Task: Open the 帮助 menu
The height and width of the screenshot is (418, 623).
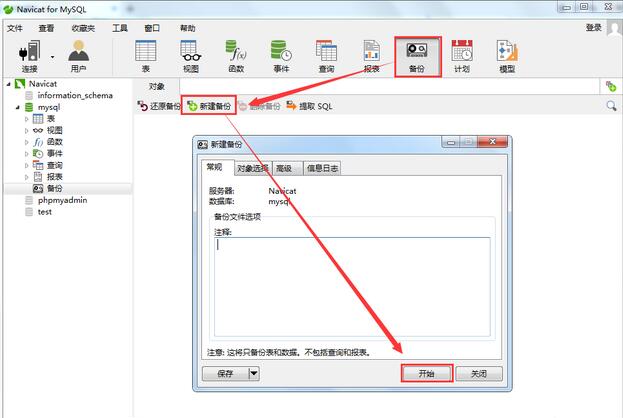Action: coord(188,28)
